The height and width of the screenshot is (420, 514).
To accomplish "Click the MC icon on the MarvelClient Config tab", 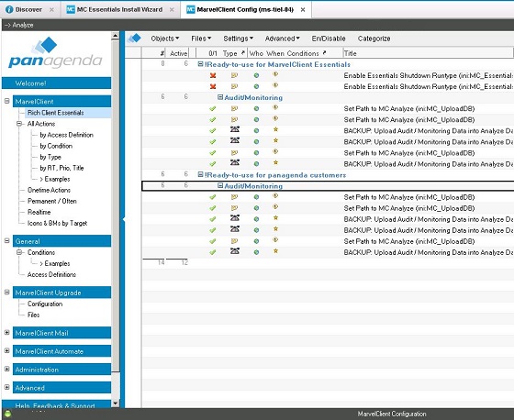I will pyautogui.click(x=191, y=9).
